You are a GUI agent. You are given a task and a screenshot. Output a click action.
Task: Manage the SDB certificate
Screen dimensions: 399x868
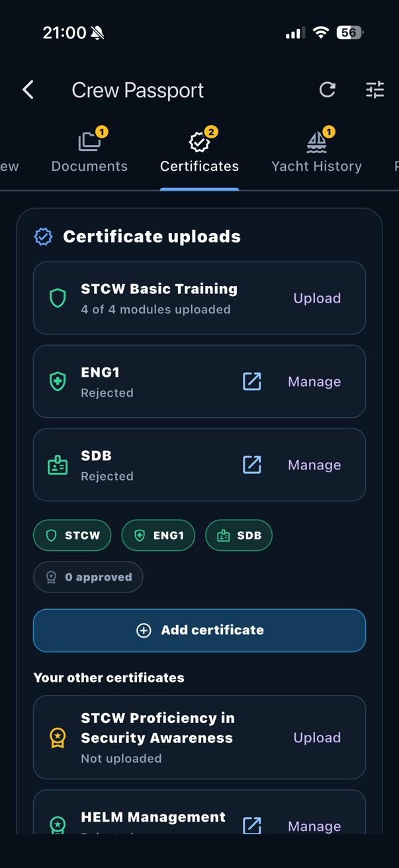tap(314, 465)
